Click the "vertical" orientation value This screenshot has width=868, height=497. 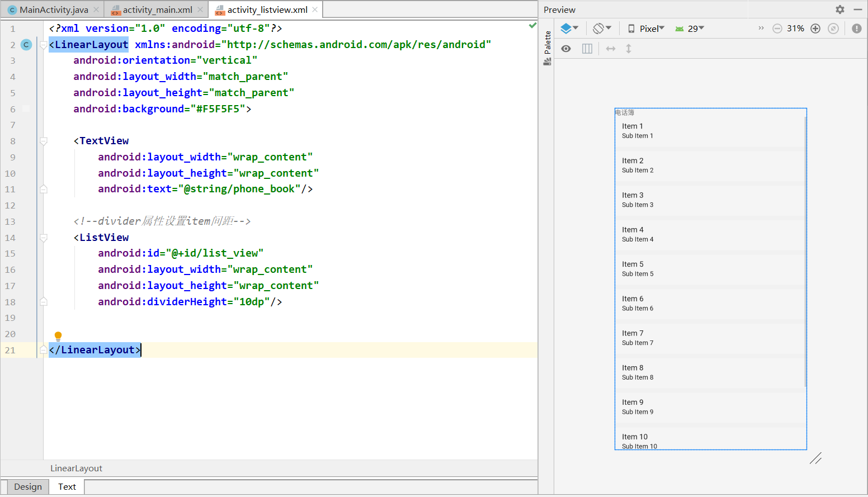click(x=227, y=60)
